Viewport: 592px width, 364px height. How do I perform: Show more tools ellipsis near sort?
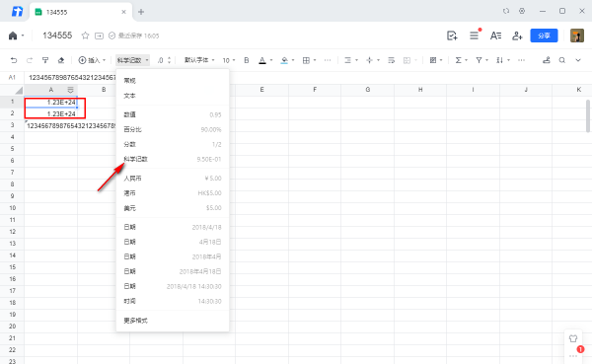point(521,60)
